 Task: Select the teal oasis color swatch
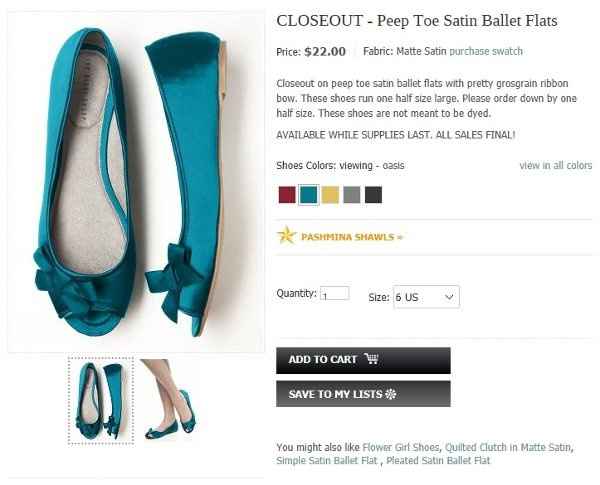tap(308, 195)
